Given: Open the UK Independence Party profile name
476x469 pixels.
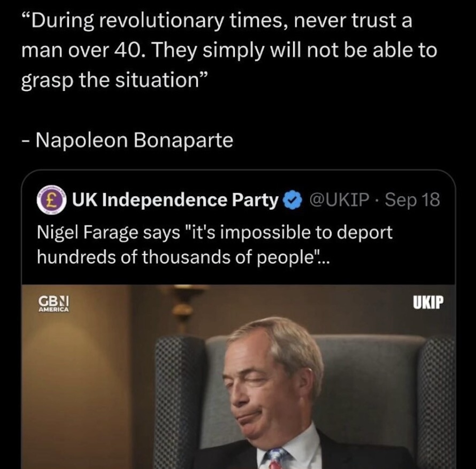Looking at the screenshot, I should (175, 200).
